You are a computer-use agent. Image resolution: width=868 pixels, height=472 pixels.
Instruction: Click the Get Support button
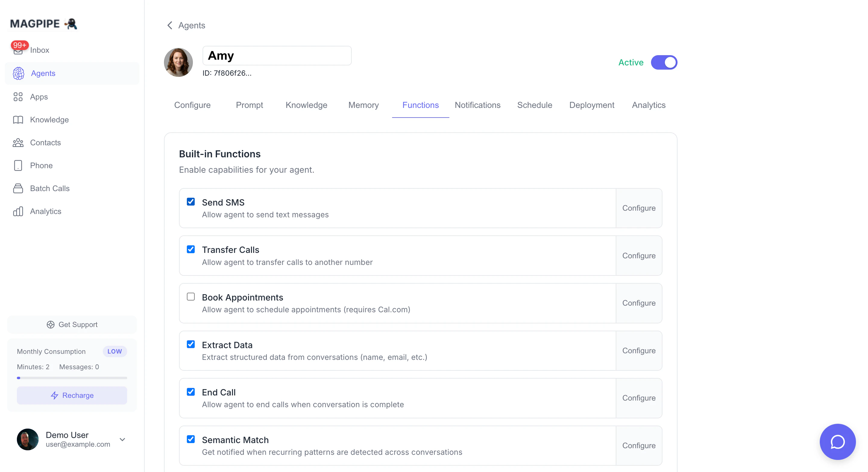[x=72, y=325]
